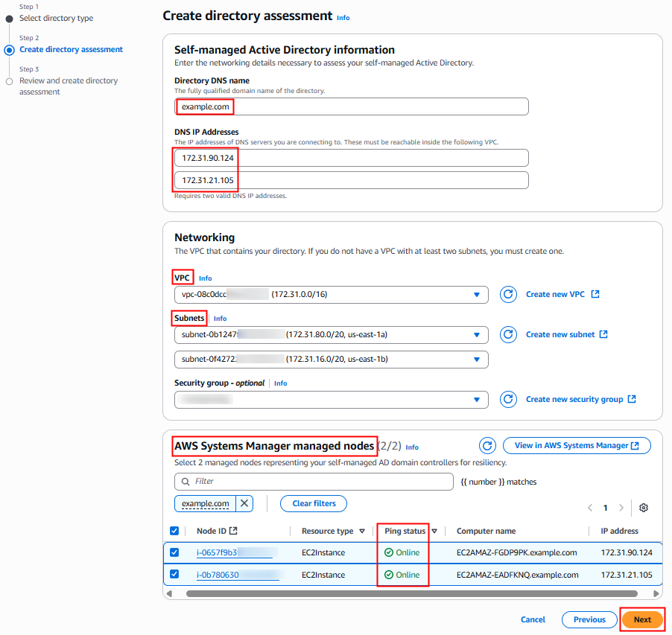Click the Previous button
Screen dimensions: 672x635
tap(589, 619)
